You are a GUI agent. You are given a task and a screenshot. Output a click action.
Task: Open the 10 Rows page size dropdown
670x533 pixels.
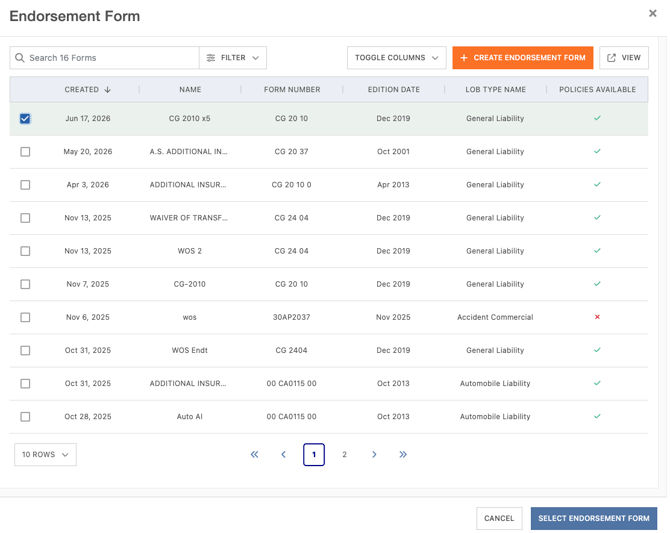45,454
